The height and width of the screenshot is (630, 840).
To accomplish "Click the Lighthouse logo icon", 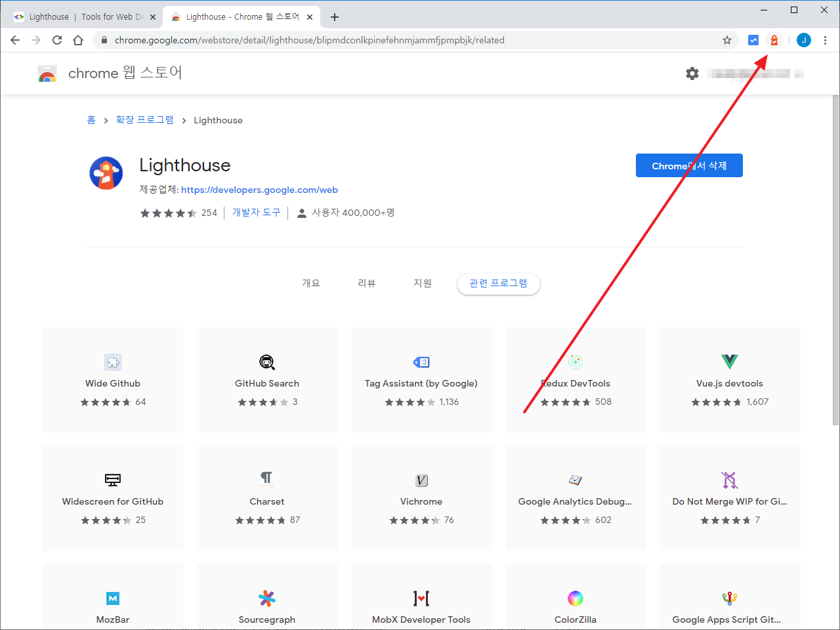I will [x=106, y=173].
